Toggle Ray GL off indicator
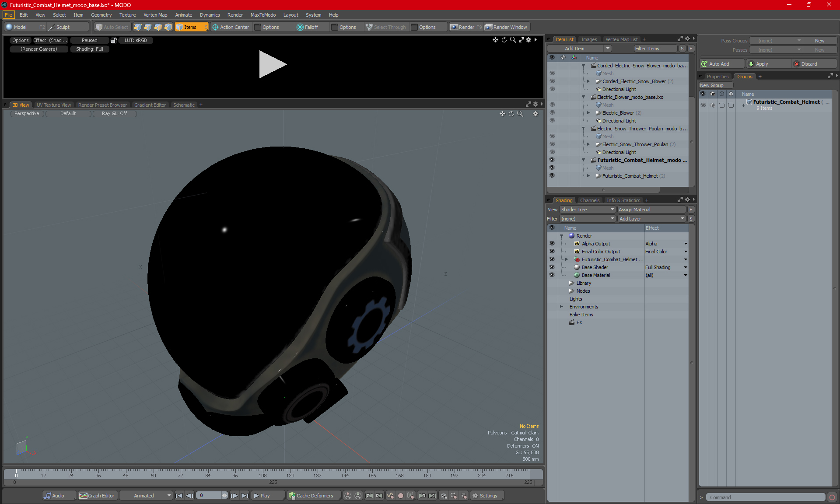Screen dimensions: 840x504 click(115, 113)
